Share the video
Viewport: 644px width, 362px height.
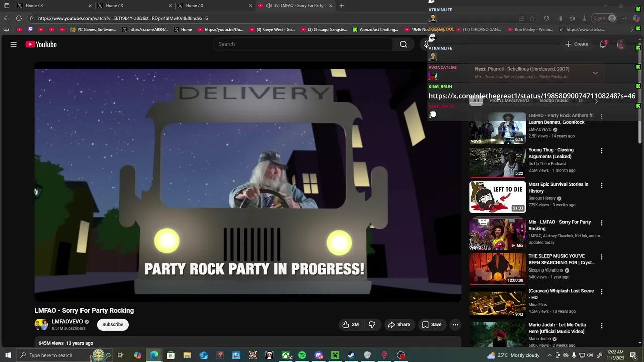click(x=399, y=325)
